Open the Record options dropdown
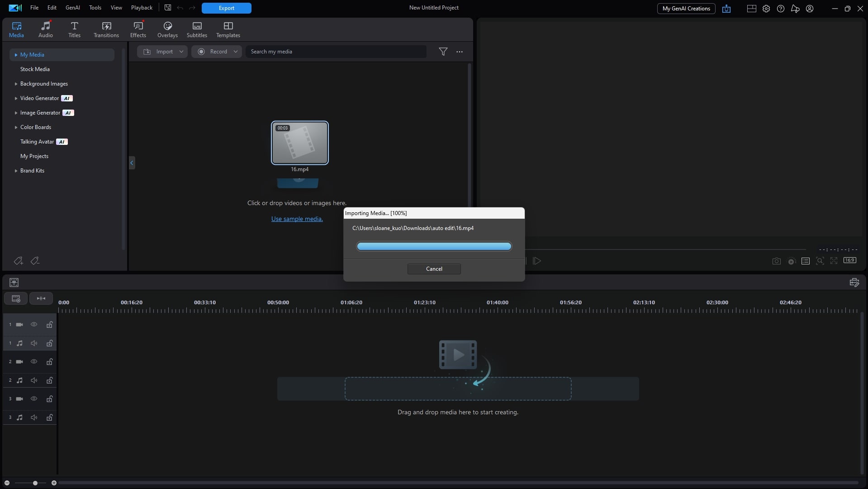This screenshot has height=489, width=868. pyautogui.click(x=236, y=52)
